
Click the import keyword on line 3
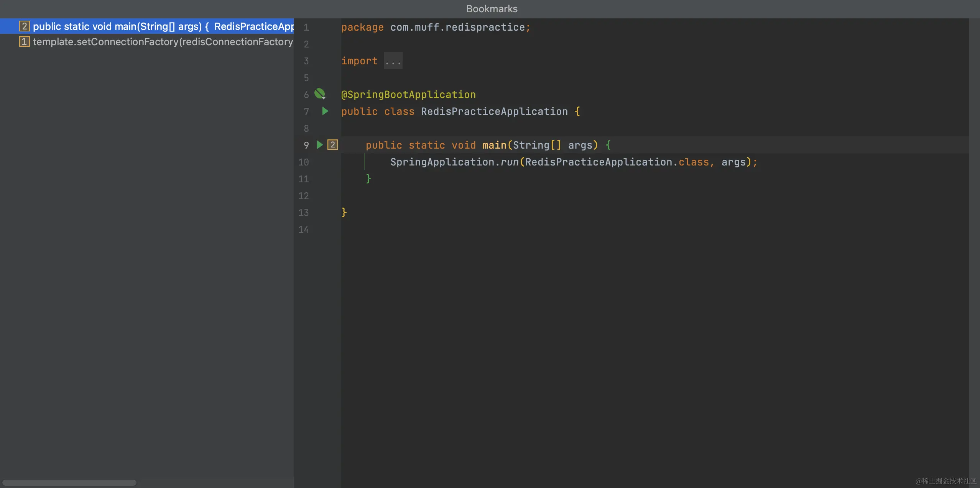coord(359,61)
